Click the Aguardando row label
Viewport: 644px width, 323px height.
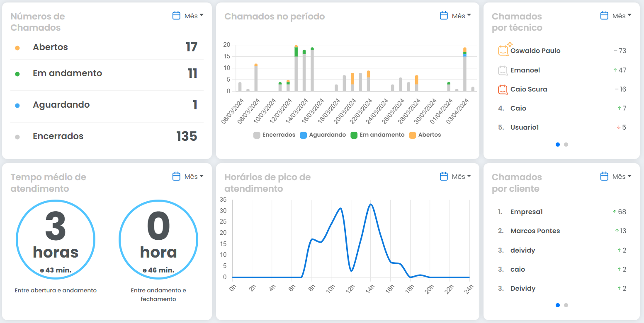tap(61, 105)
